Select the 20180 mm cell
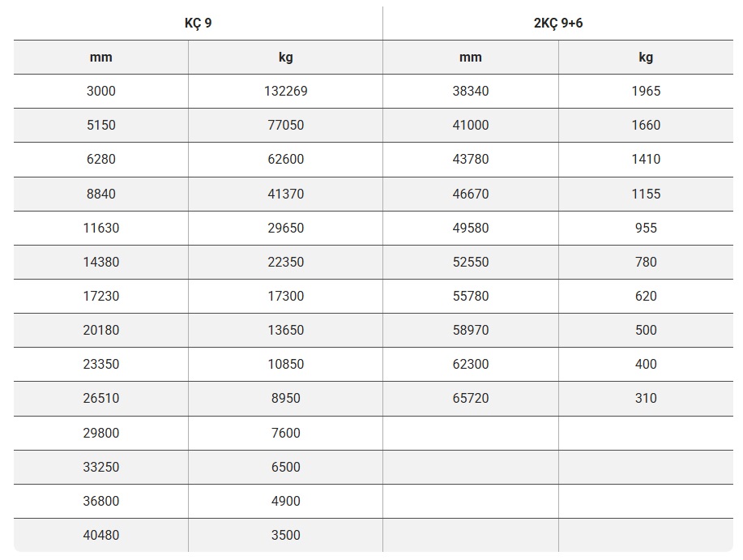Screen dimensions: 743x560 click(101, 330)
